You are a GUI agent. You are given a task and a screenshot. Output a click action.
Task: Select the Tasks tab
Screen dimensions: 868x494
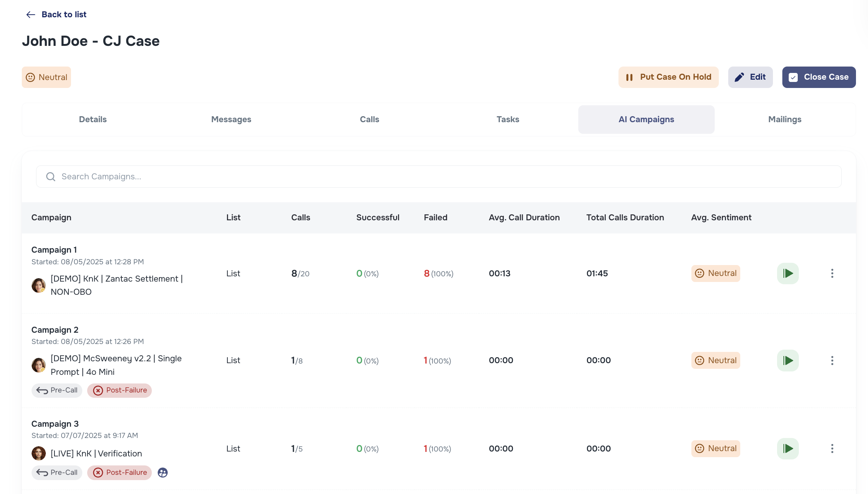tap(508, 119)
